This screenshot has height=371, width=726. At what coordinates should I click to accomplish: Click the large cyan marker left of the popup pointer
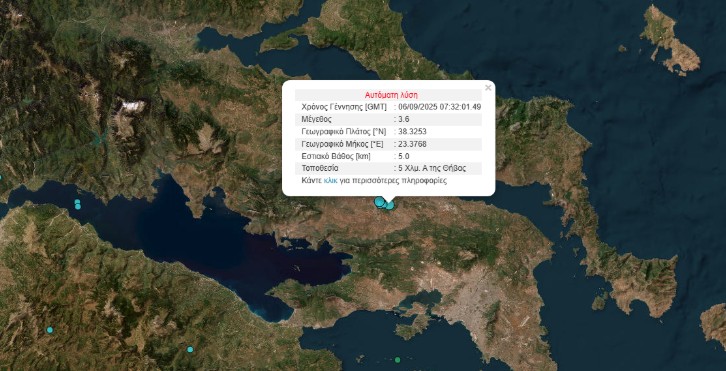379,201
